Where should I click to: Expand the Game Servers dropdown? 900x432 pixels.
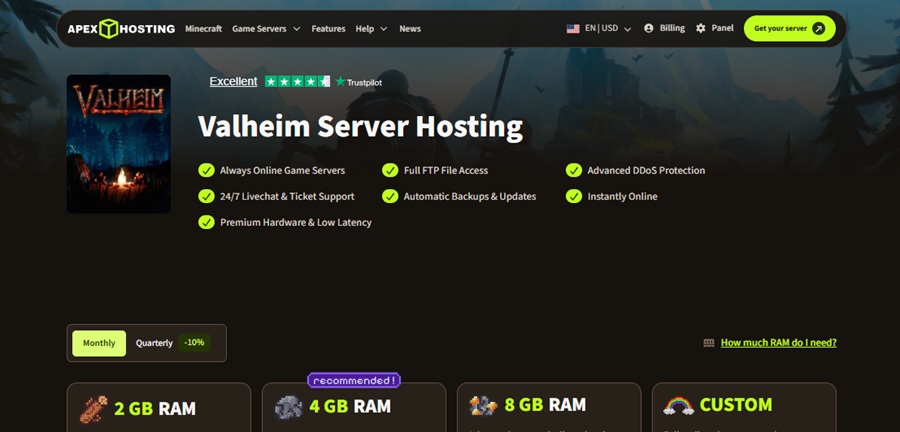tap(266, 29)
